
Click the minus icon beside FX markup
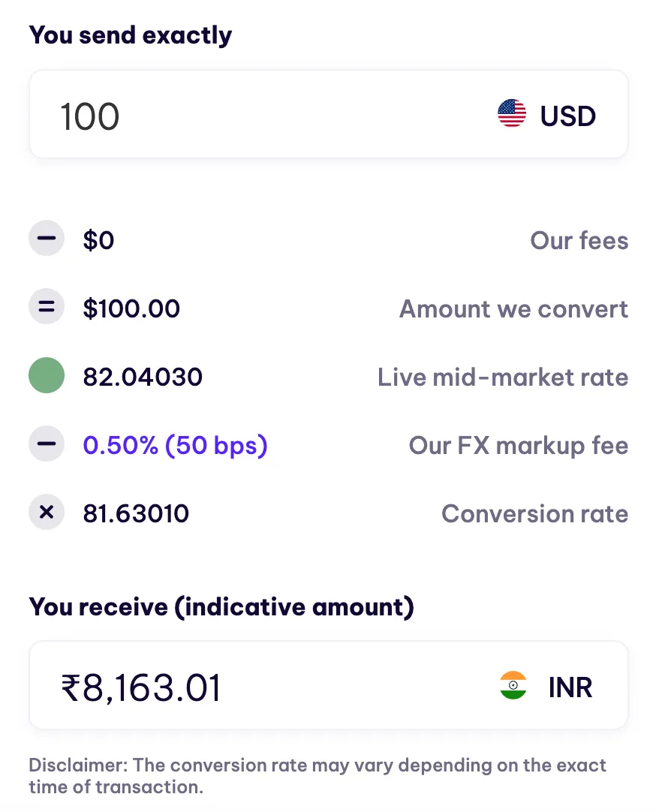47,444
